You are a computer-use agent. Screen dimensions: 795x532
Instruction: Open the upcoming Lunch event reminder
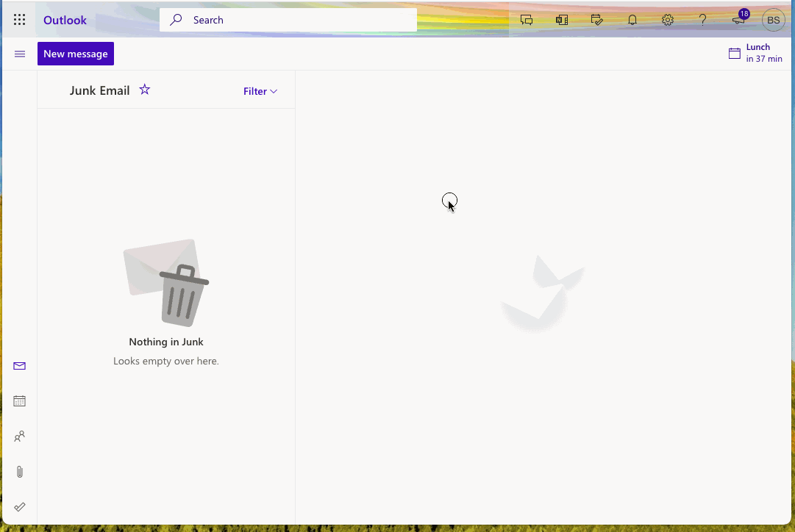point(755,53)
